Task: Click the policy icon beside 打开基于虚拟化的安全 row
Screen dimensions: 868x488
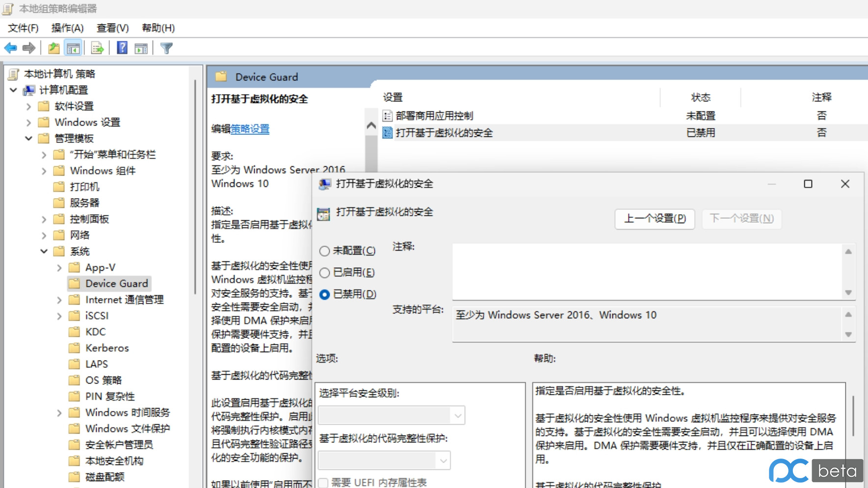Action: pos(387,132)
